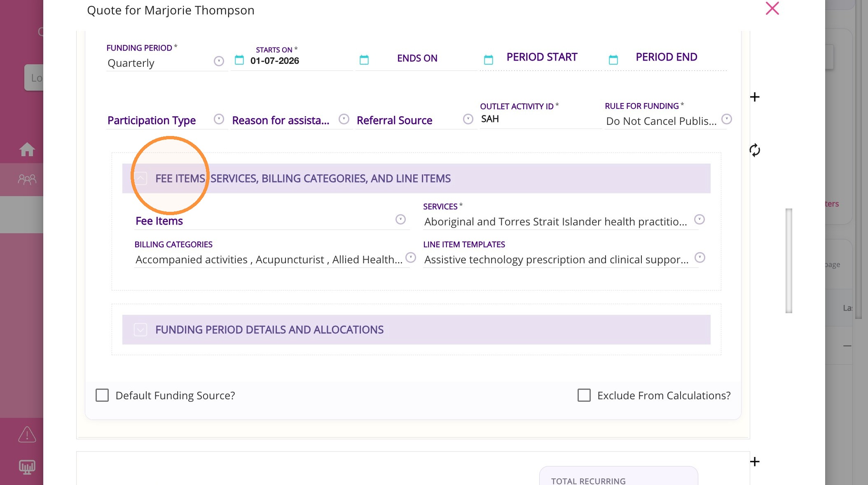Open the Period Start calendar icon
Screen dimensions: 868x485
click(x=488, y=60)
